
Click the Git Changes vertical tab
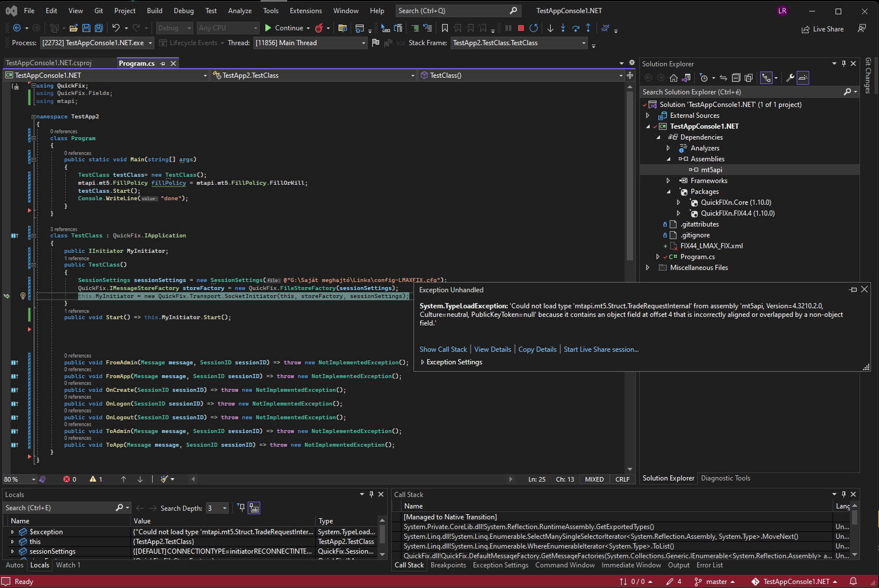868,76
